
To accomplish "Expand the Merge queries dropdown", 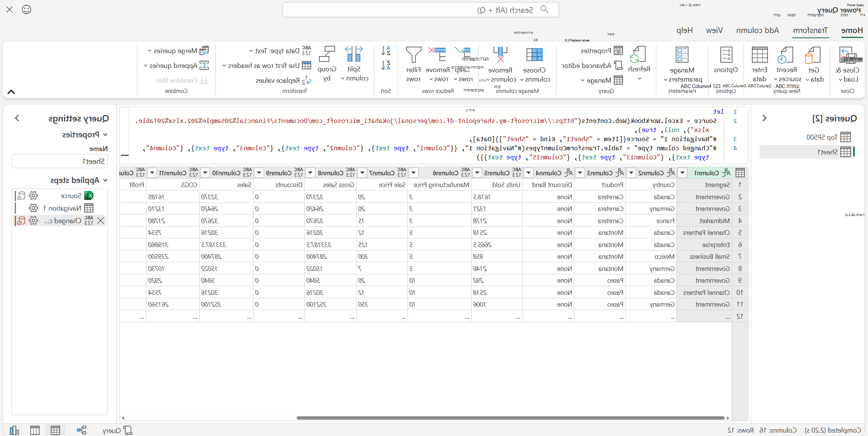I will (x=149, y=51).
